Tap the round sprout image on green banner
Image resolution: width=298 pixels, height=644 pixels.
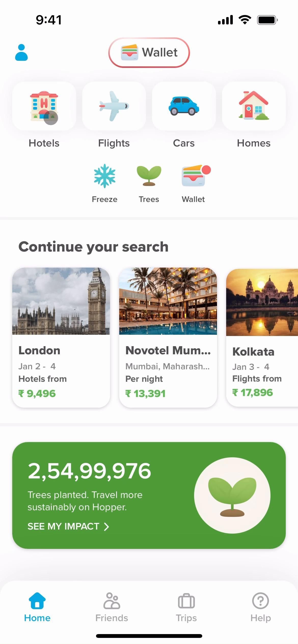click(232, 495)
